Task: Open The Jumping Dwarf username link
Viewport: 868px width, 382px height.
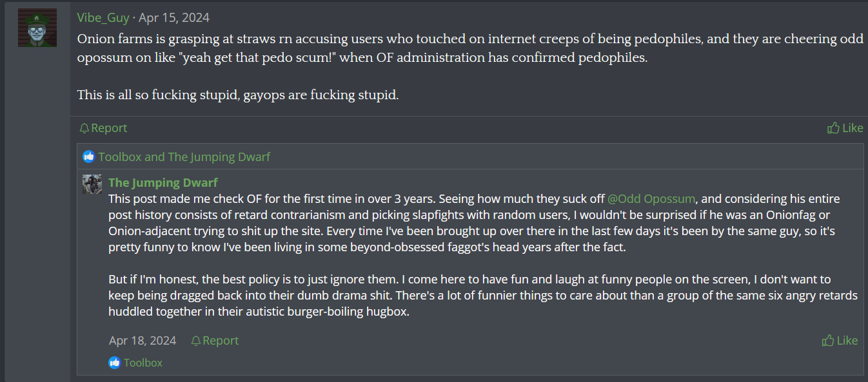Action: (163, 183)
